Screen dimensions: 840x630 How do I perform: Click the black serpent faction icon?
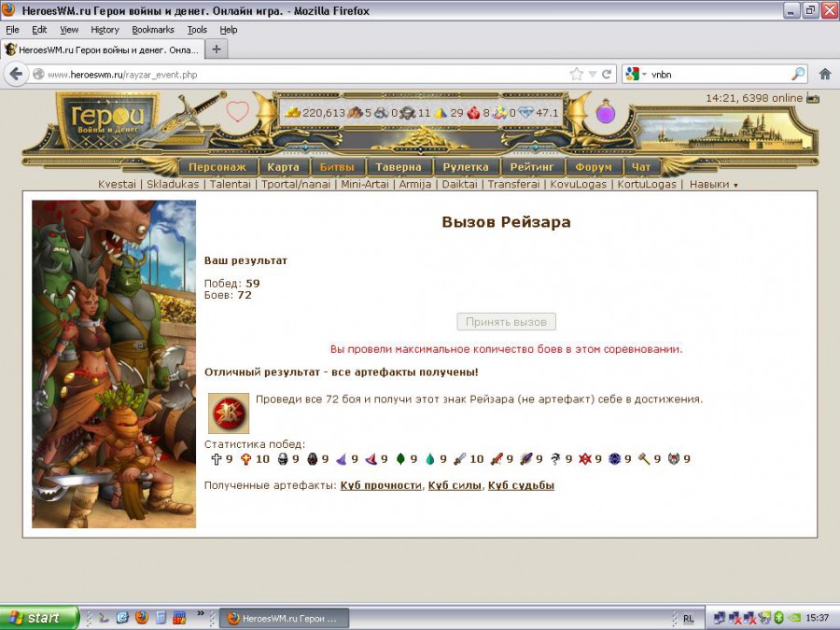point(555,458)
